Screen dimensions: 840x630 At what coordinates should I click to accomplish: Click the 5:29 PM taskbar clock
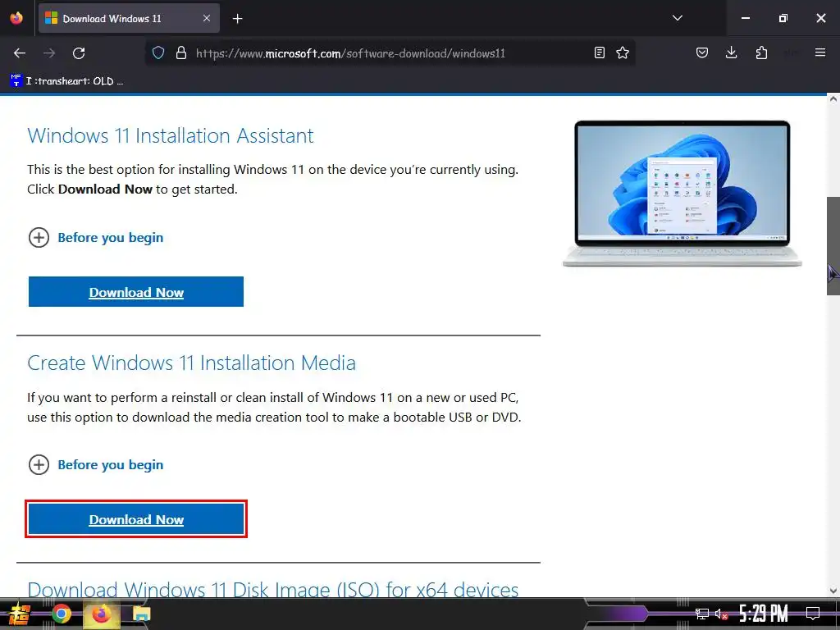point(764,614)
